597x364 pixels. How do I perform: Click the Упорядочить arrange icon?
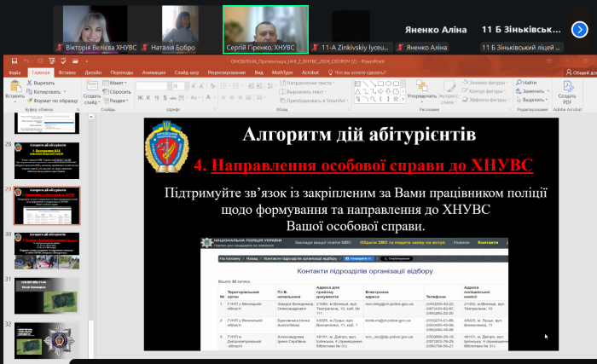(x=421, y=85)
